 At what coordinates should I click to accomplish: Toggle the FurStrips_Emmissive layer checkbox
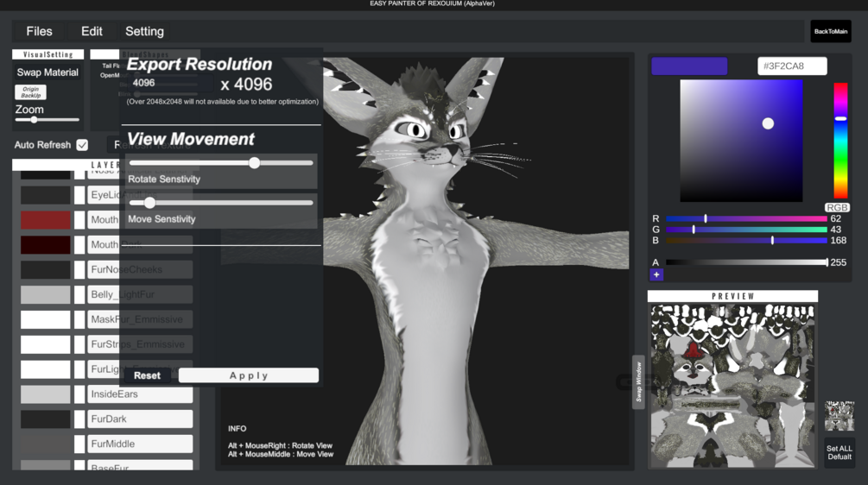(79, 344)
